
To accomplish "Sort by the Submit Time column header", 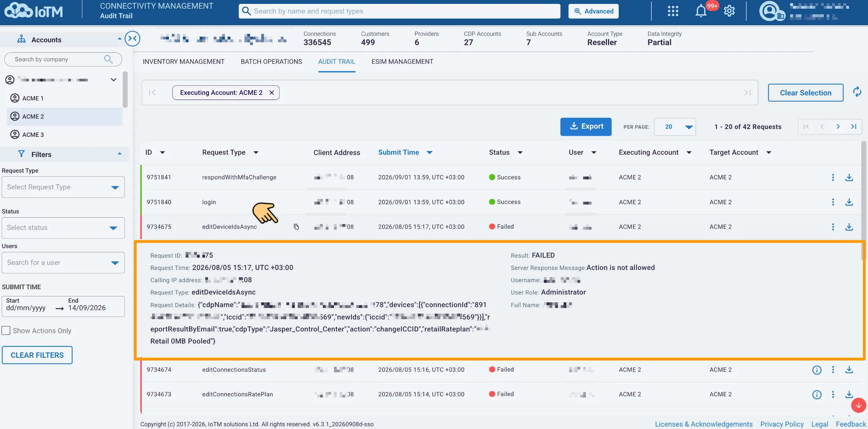I will 399,153.
